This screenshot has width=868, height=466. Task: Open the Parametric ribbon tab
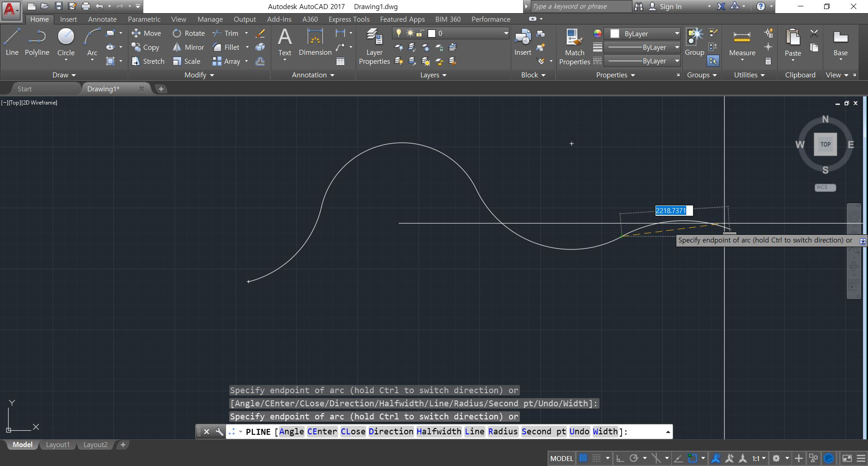144,19
